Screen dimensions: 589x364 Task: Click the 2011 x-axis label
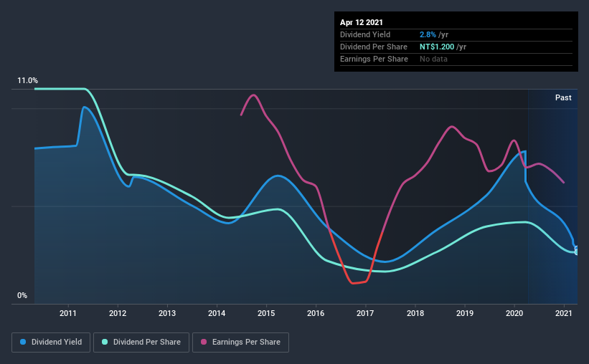[68, 313]
